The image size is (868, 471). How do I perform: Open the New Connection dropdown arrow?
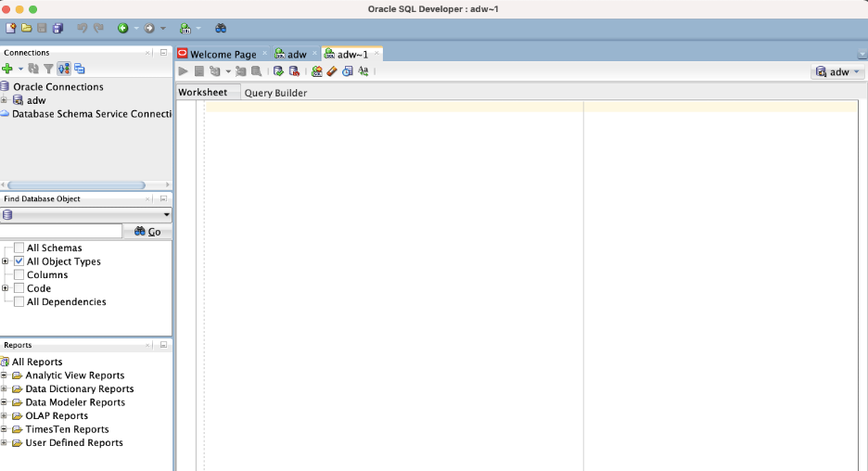pos(20,69)
